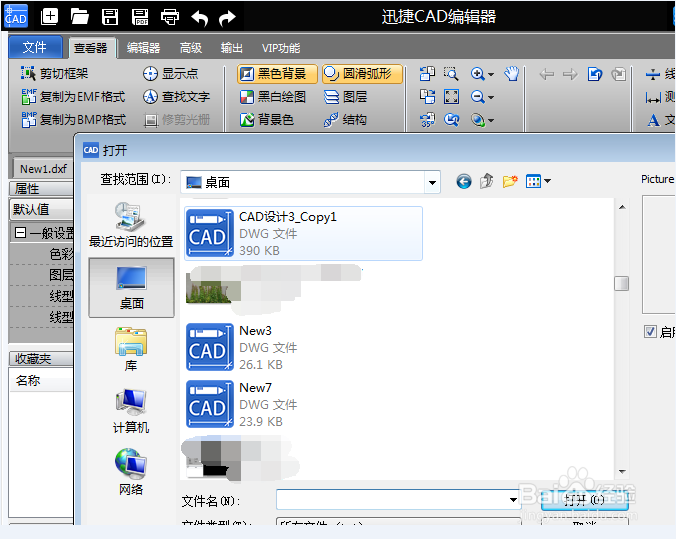Screen dimensions: 676x539
Task: Open the 结构 structure panel
Action: point(345,119)
